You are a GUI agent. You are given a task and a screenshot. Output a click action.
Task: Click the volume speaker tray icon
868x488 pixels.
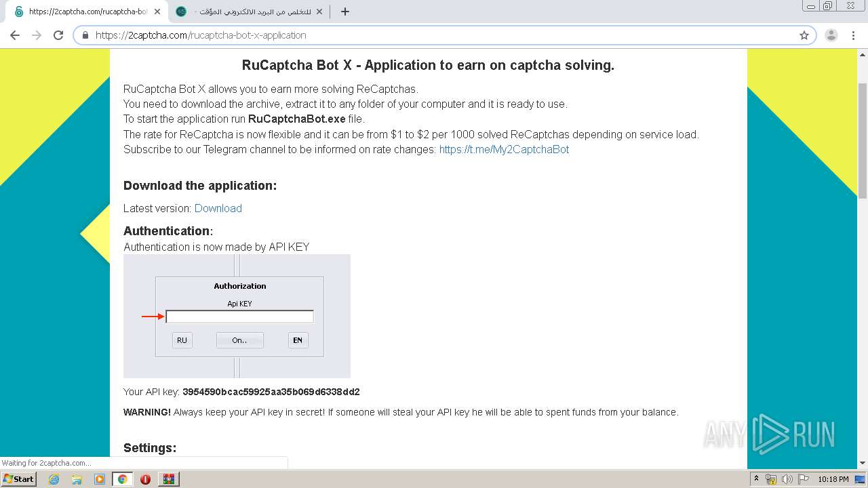tap(787, 479)
